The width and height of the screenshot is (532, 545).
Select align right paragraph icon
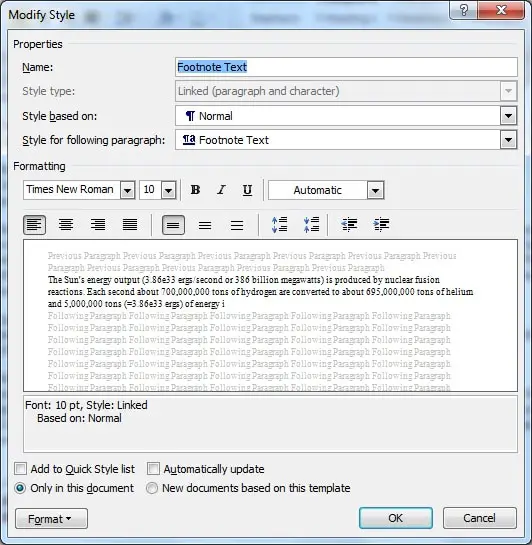(98, 225)
